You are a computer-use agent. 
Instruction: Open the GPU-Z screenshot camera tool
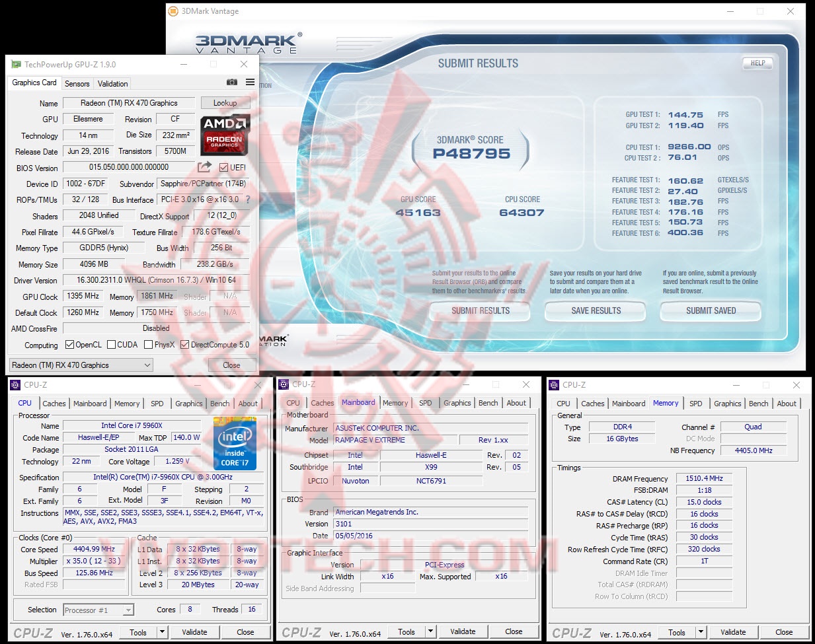(232, 82)
